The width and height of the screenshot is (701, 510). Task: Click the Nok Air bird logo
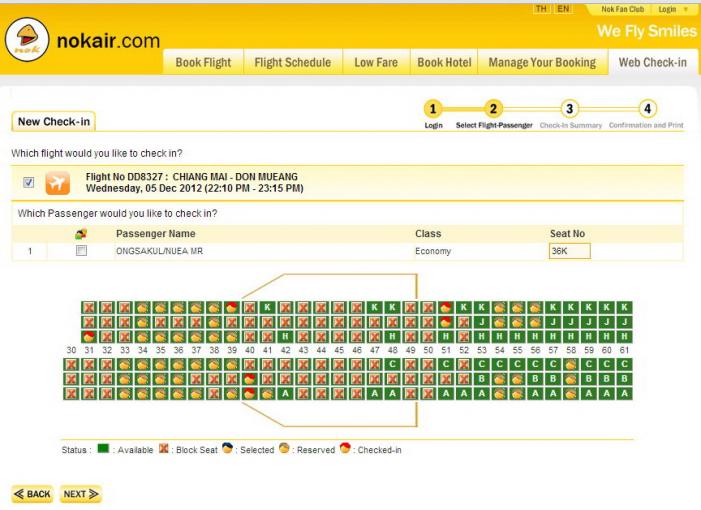click(x=27, y=44)
